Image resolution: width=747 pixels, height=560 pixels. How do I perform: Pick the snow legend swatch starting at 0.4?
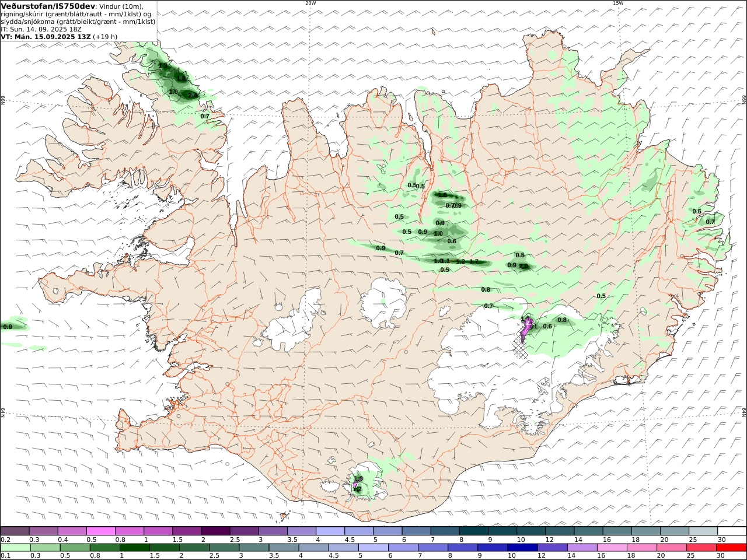[72, 531]
